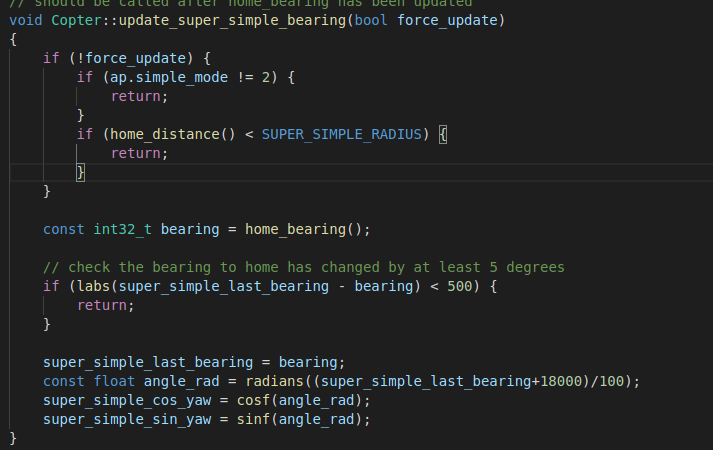Click const keyword before int32_t
This screenshot has width=713, height=450.
(x=64, y=230)
